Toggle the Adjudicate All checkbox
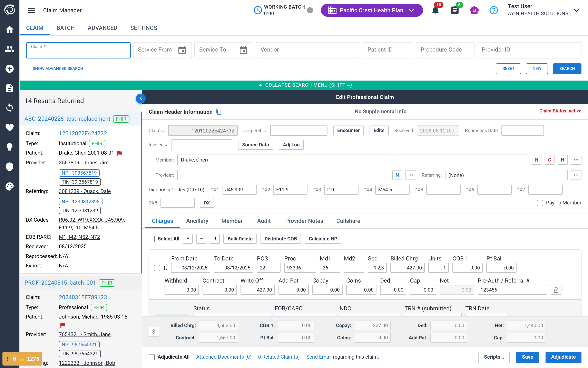 pyautogui.click(x=152, y=357)
